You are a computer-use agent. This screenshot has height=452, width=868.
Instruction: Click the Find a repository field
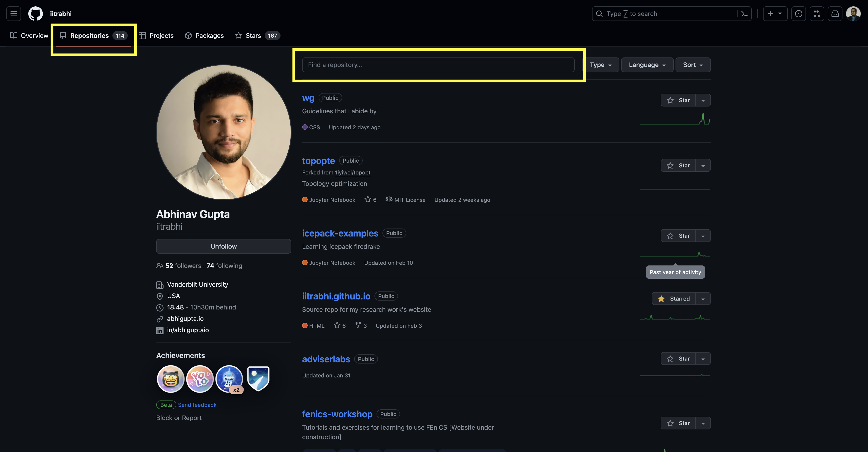coord(438,65)
